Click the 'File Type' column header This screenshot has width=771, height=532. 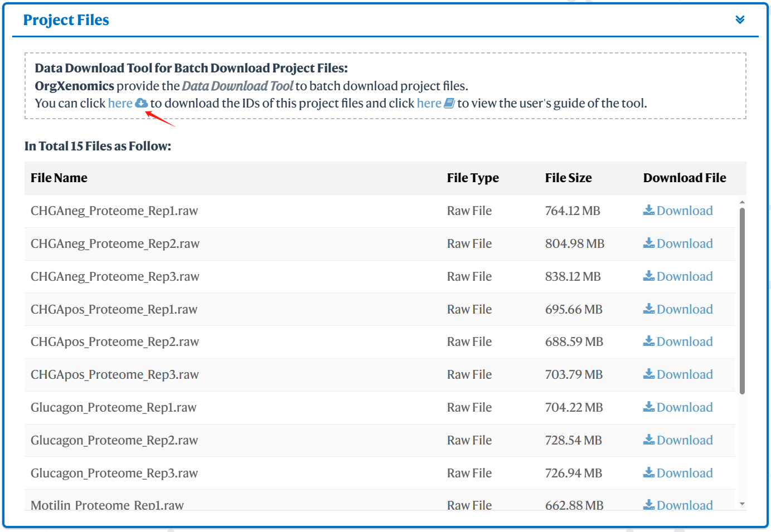473,178
